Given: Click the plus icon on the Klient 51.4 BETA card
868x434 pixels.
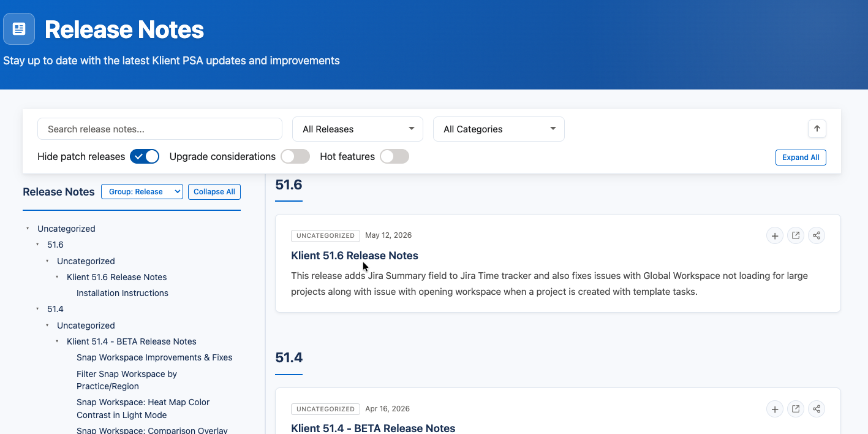Looking at the screenshot, I should (x=775, y=409).
